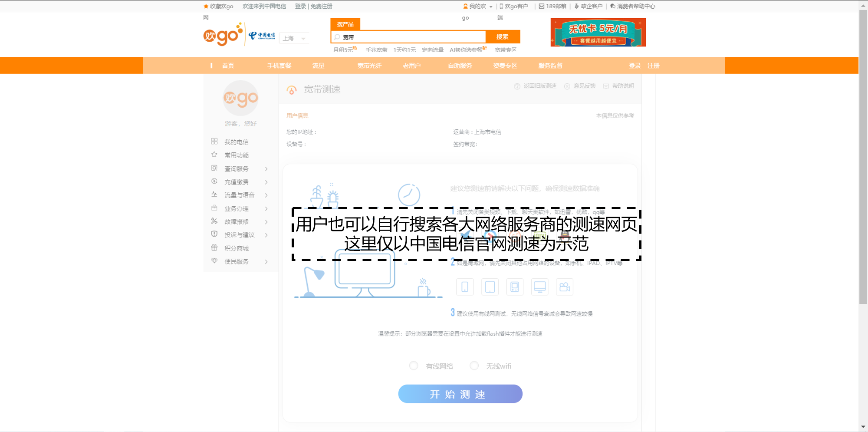Click the orange 搜索 button
Image resolution: width=868 pixels, height=432 pixels.
tap(502, 37)
